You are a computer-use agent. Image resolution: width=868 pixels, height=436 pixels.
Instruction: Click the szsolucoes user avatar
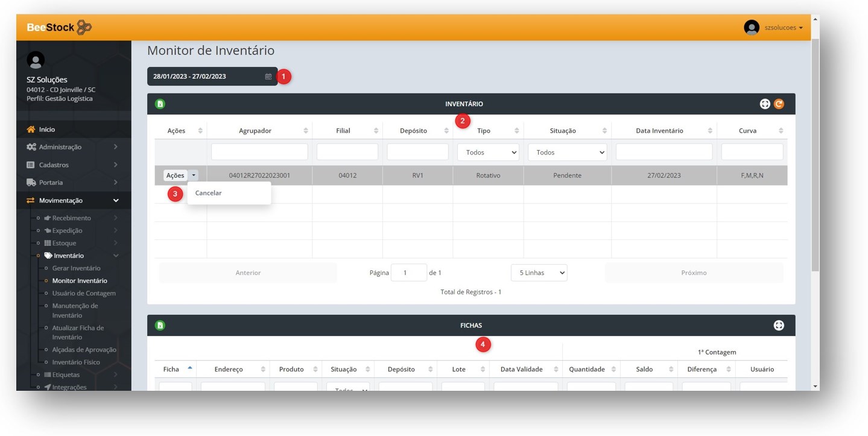tap(751, 28)
